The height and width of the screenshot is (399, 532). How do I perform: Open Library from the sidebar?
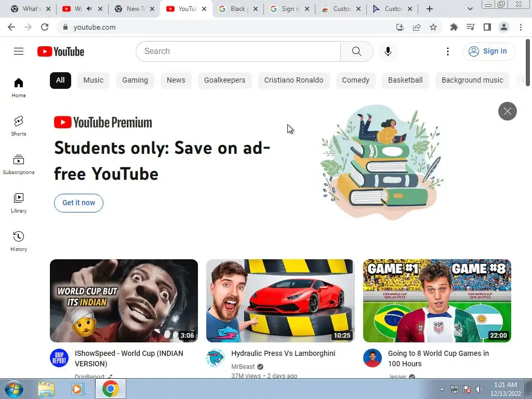point(19,203)
